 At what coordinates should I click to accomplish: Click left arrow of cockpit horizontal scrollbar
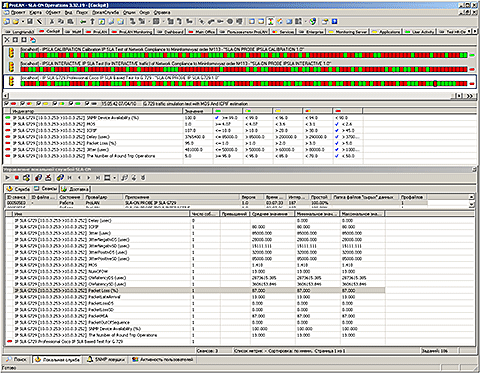point(6,96)
